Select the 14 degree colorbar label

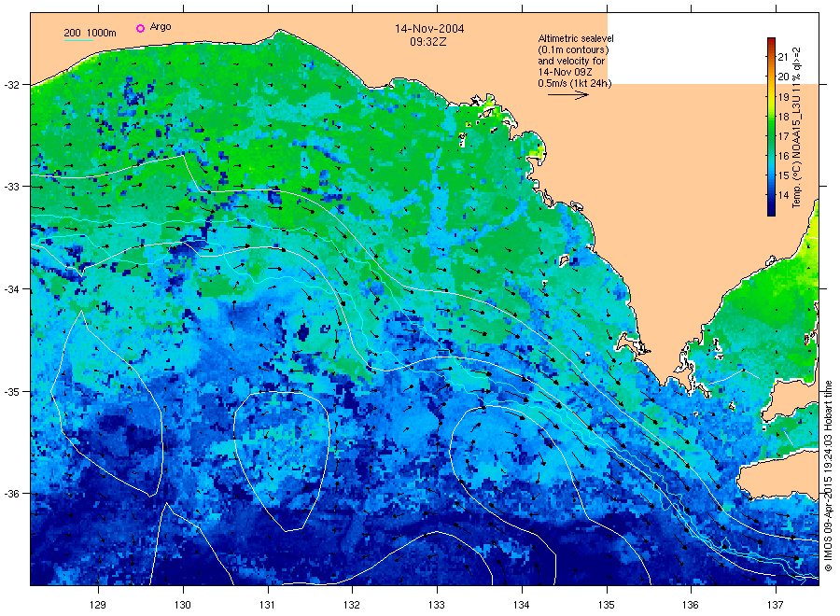click(x=783, y=195)
